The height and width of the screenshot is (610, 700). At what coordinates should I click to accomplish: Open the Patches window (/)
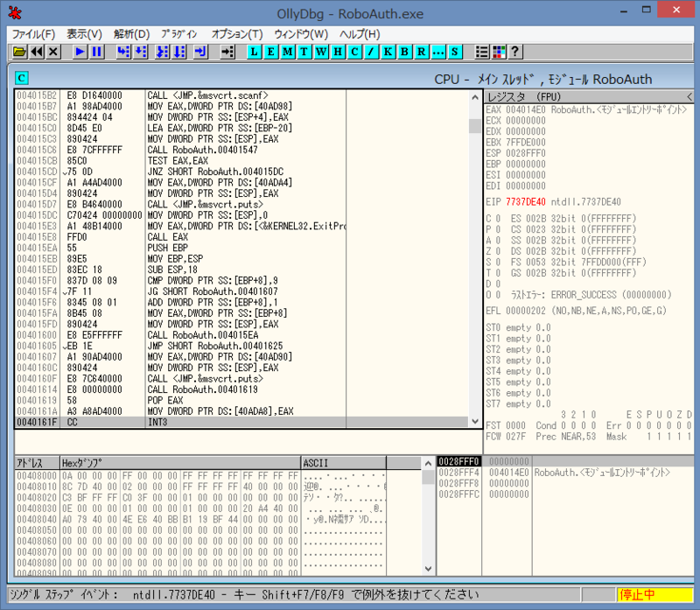[x=371, y=52]
